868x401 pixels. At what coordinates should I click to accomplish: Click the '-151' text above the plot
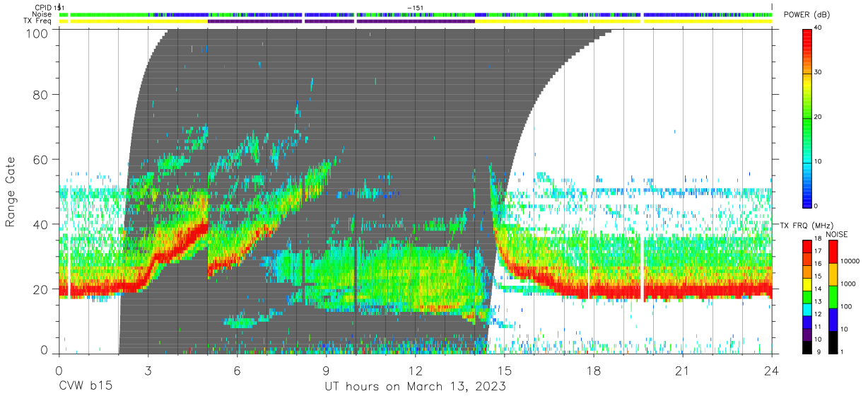point(416,7)
